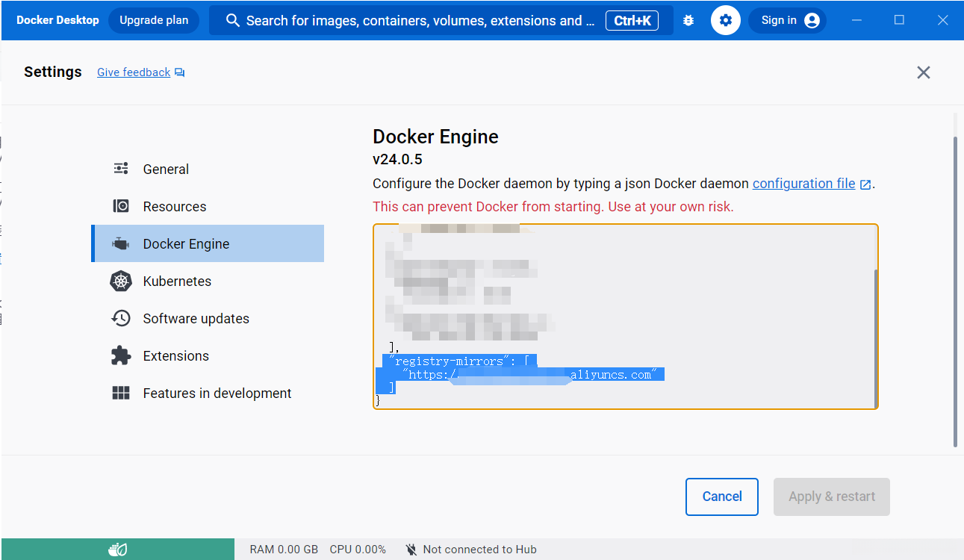The image size is (964, 560).
Task: Click the Features in development grid icon
Action: 121,393
